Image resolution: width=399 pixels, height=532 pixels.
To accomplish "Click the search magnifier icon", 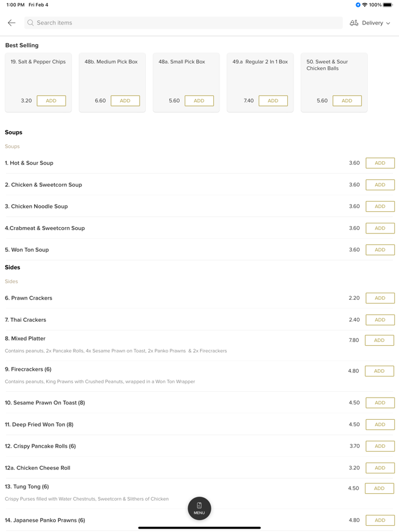I will (31, 23).
